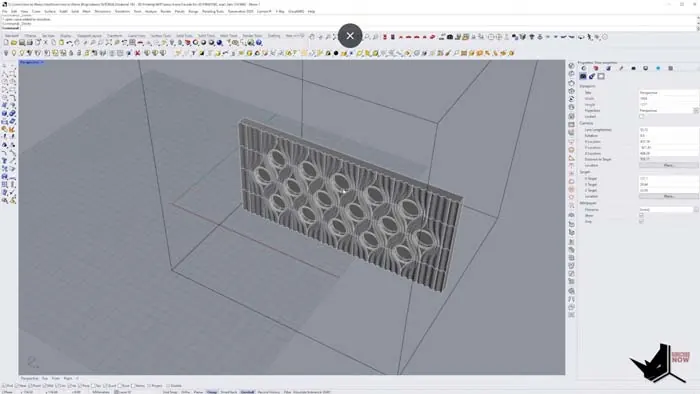Click the red material ball icon in Properties
The image size is (700, 394).
(596, 68)
